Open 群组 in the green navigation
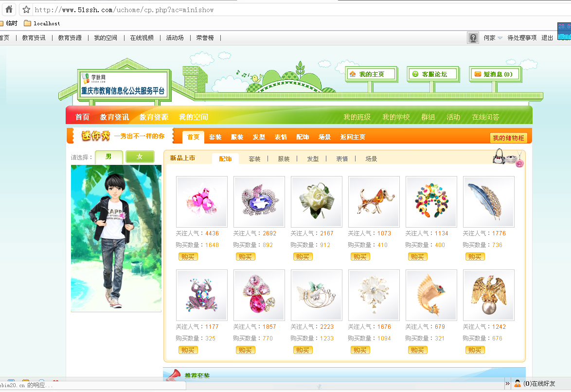 point(428,117)
